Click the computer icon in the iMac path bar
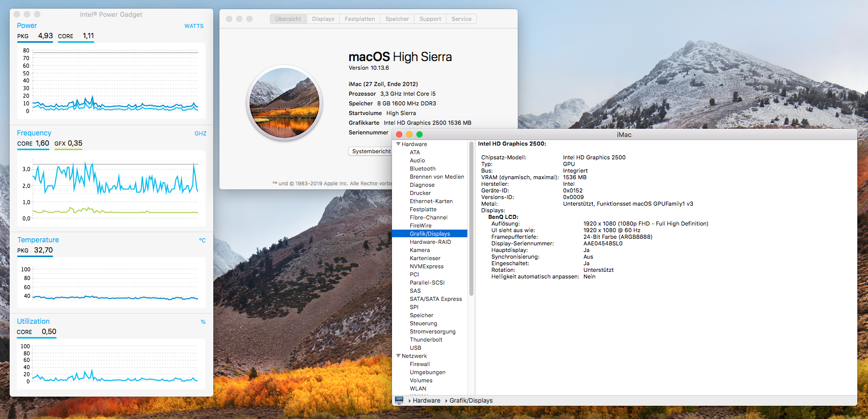The image size is (868, 419). (399, 401)
